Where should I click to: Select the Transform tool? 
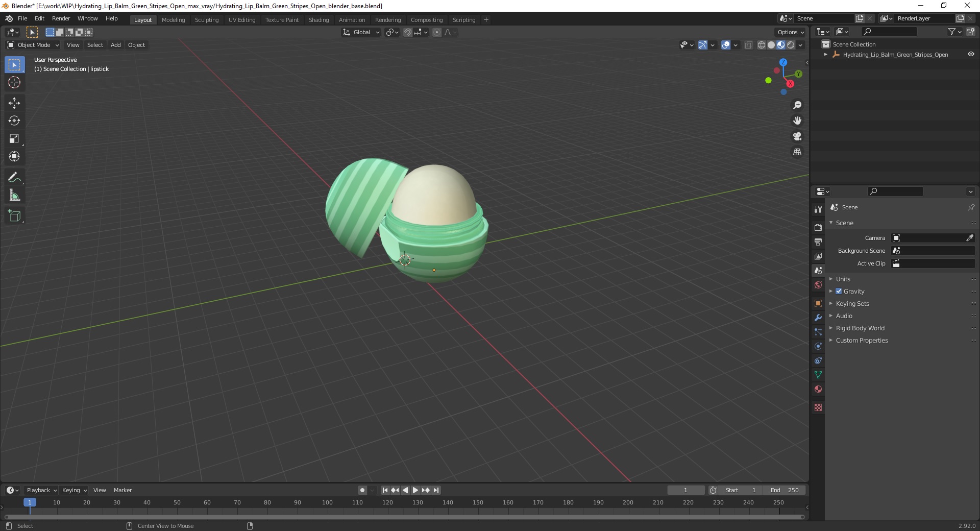(x=14, y=157)
